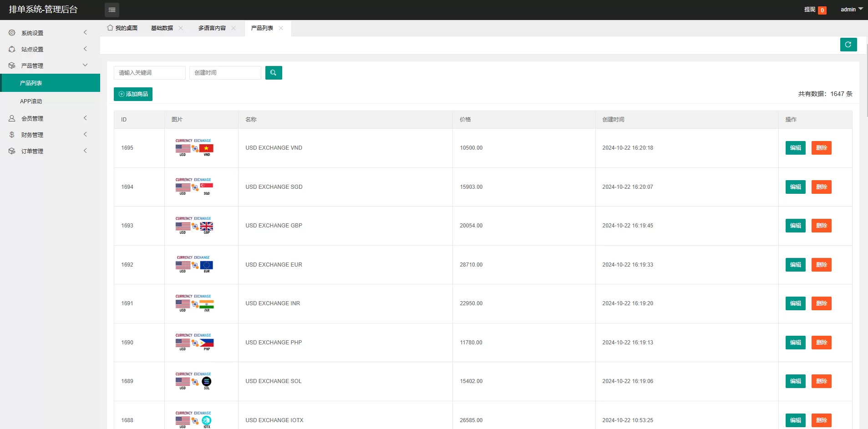Screen dimensions: 868x429
Task: Expand the 会员管理 sidebar menu
Action: (48, 118)
